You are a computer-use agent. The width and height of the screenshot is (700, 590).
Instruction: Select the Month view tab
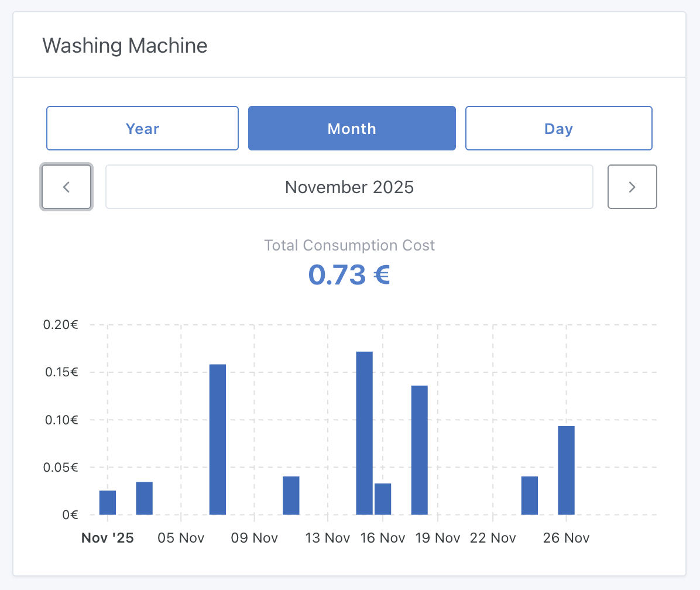point(352,128)
